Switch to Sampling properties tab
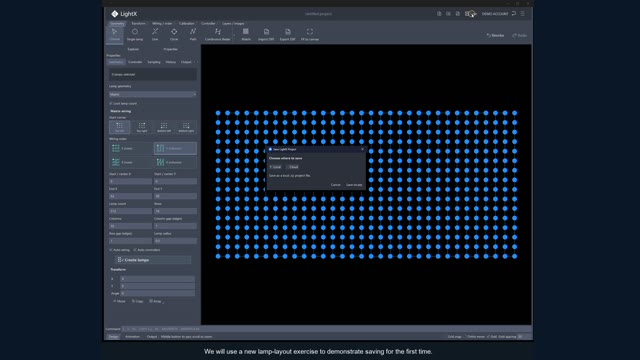 [154, 62]
